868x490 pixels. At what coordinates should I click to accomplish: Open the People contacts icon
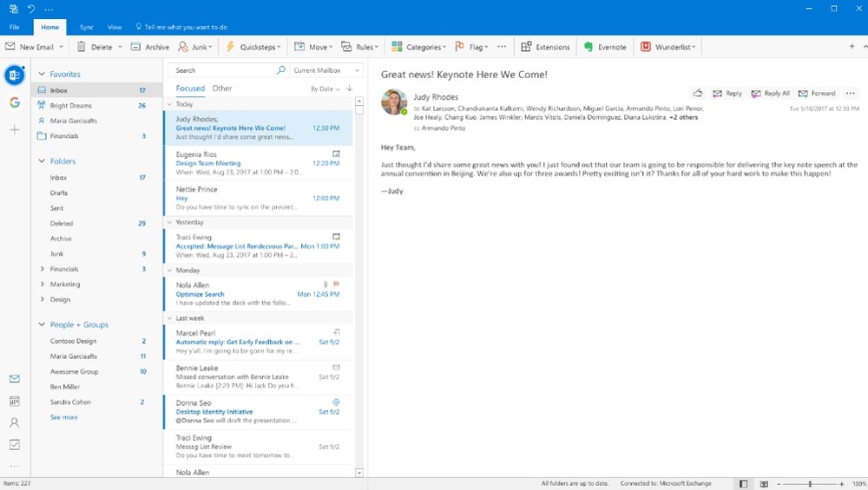pos(14,423)
